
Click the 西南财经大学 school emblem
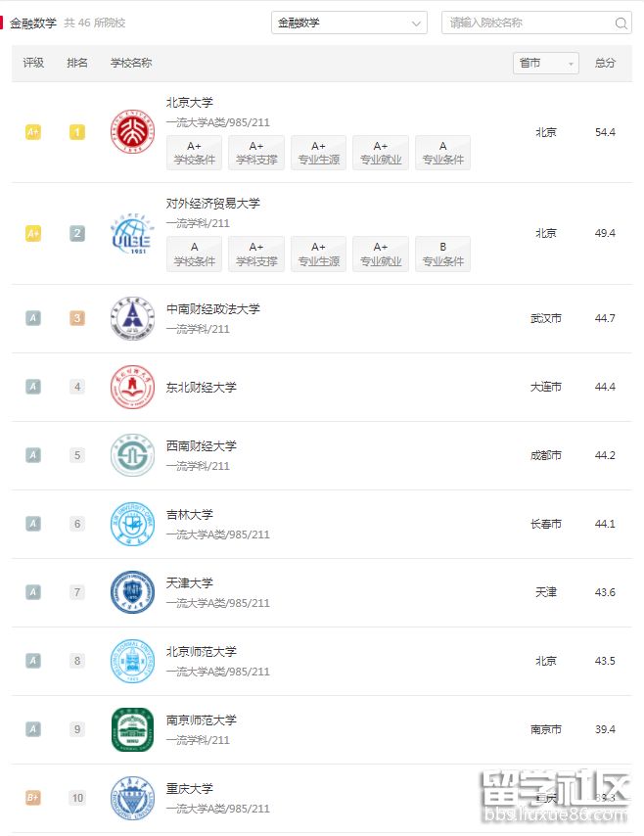[132, 455]
